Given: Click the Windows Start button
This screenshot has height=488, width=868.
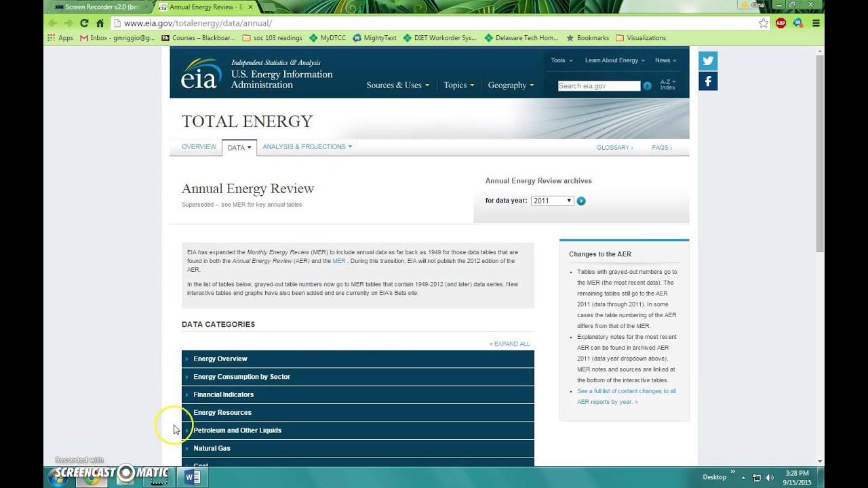Looking at the screenshot, I should click(58, 477).
